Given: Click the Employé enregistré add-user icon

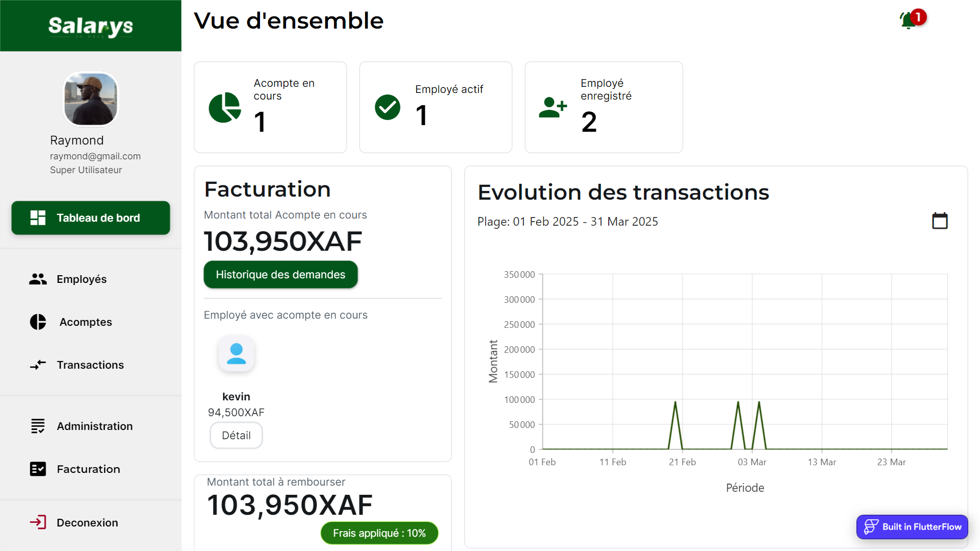Looking at the screenshot, I should tap(553, 108).
